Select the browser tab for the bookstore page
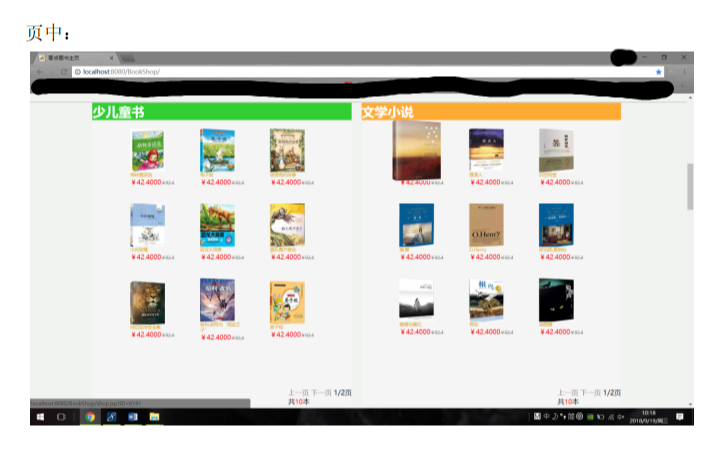The image size is (720, 450). 75,58
